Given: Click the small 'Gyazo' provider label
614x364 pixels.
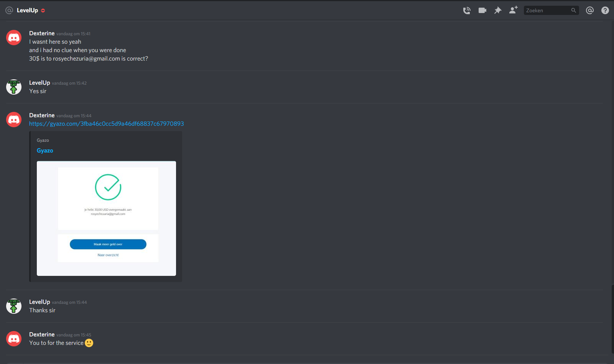Looking at the screenshot, I should (43, 140).
